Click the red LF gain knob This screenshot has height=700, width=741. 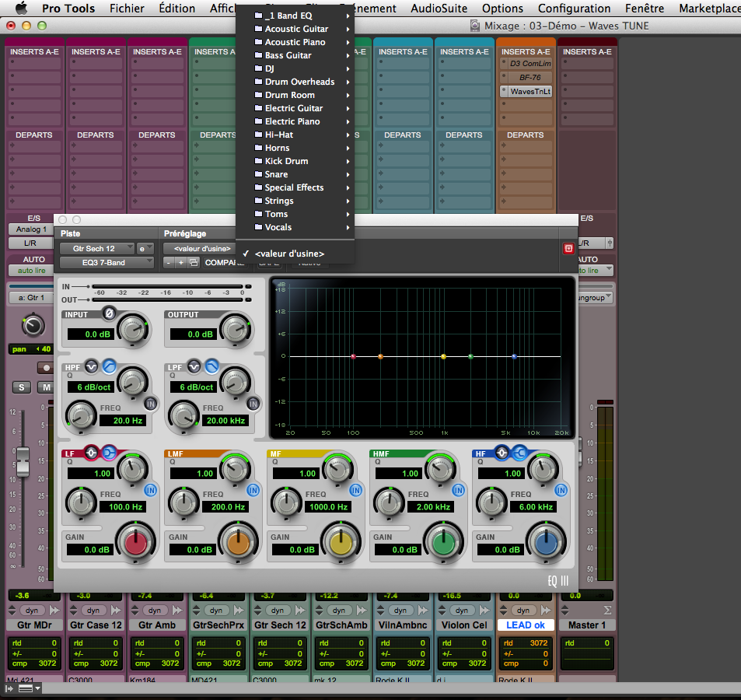[135, 543]
